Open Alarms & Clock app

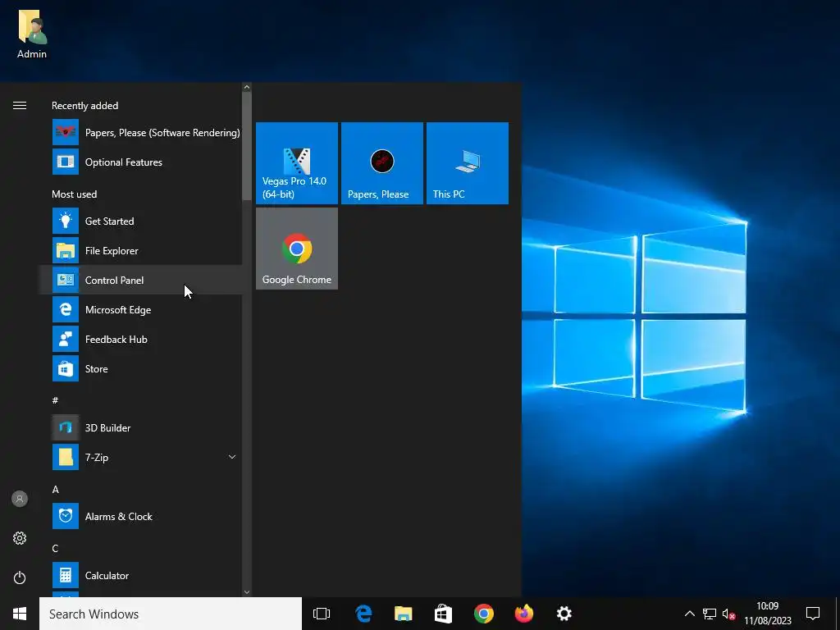(x=140, y=517)
